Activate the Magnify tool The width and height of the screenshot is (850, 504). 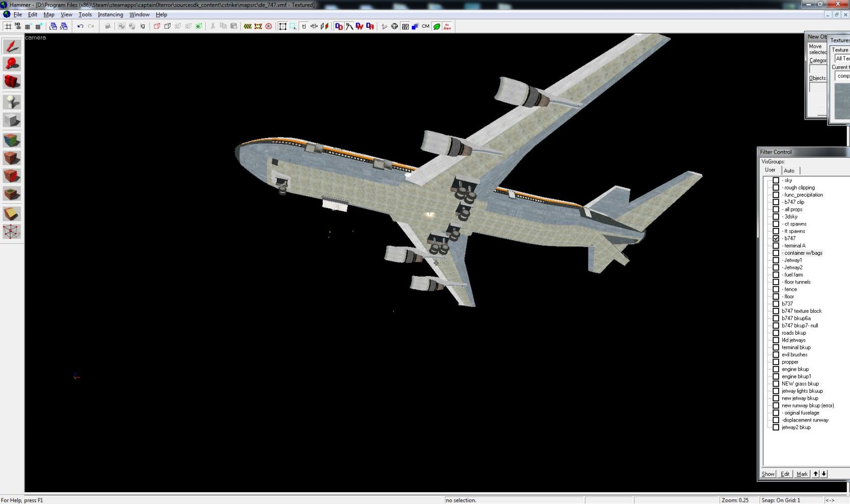12,64
